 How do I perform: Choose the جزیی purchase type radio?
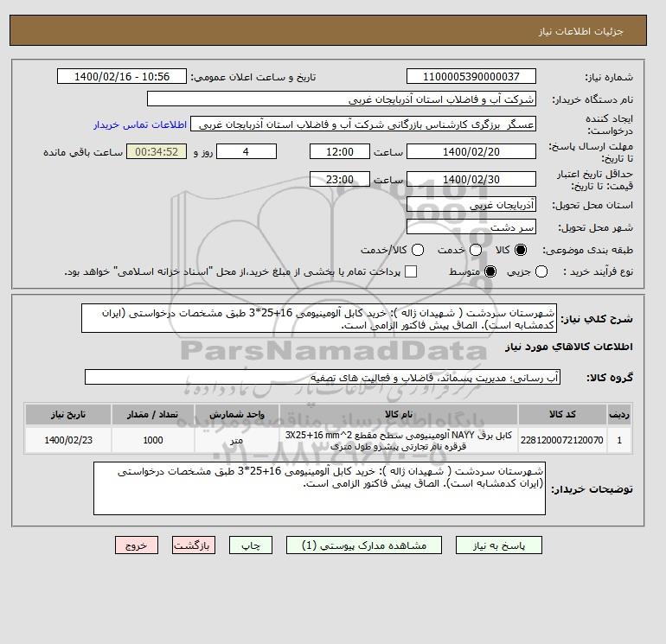pos(541,271)
